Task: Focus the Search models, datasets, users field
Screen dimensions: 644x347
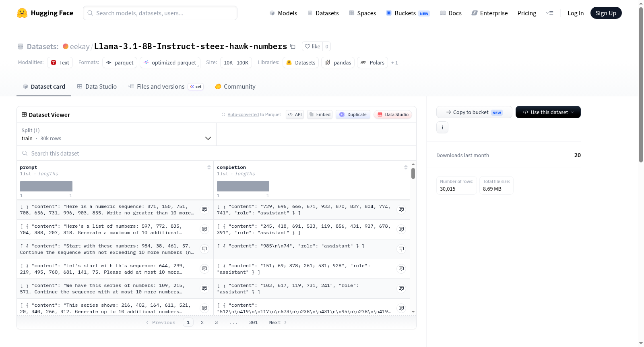Action: (x=160, y=13)
